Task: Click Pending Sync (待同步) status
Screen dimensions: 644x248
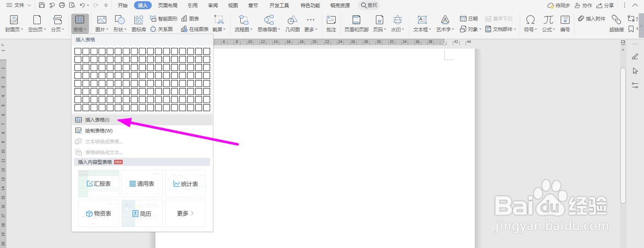Action: click(x=559, y=5)
